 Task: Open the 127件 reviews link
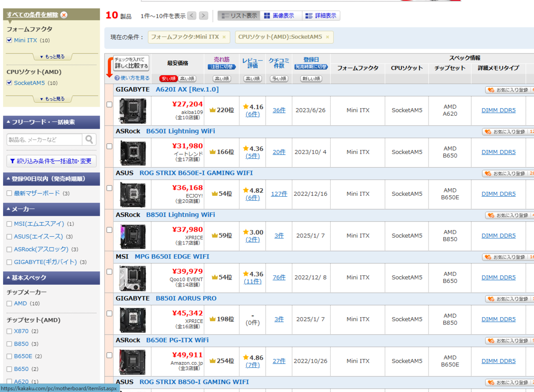[279, 194]
